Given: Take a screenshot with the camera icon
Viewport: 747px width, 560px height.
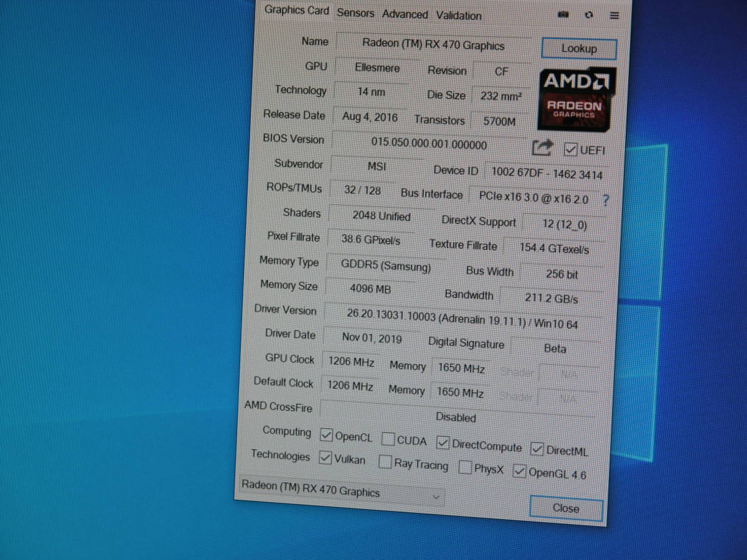Looking at the screenshot, I should click(563, 15).
